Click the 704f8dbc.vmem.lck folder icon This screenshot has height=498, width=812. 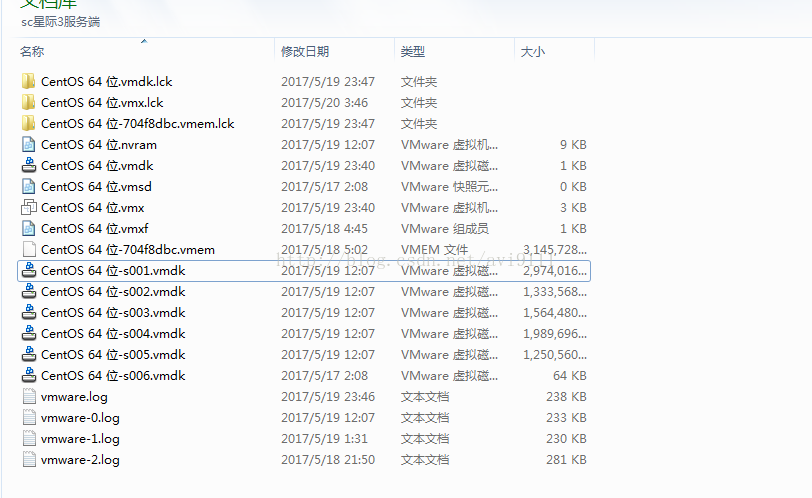28,123
